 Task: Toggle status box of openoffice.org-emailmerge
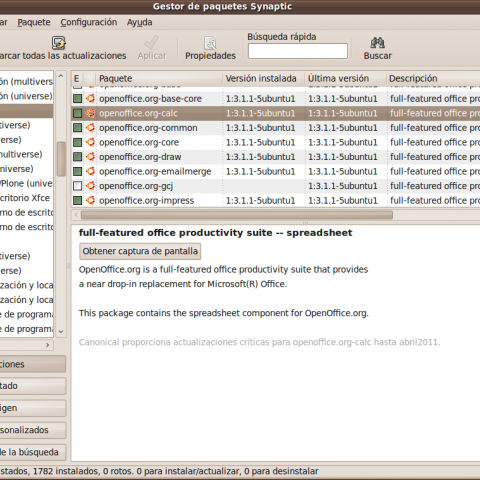click(x=78, y=171)
